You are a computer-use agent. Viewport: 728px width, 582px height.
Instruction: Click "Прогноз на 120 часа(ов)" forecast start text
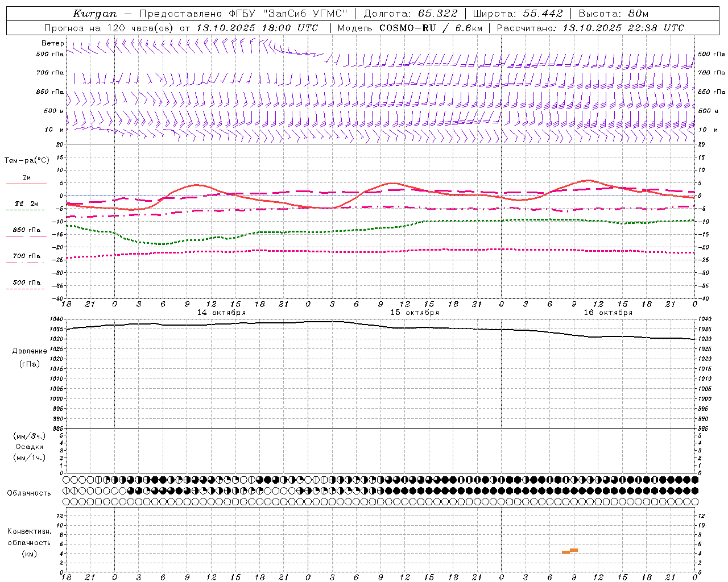(x=109, y=28)
